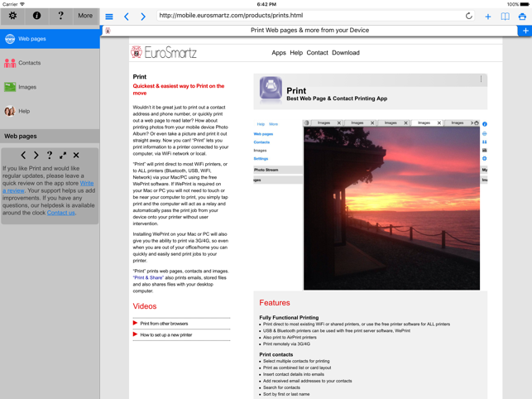The height and width of the screenshot is (399, 532).
Task: Tap the printer icon in toolbar
Action: (522, 17)
